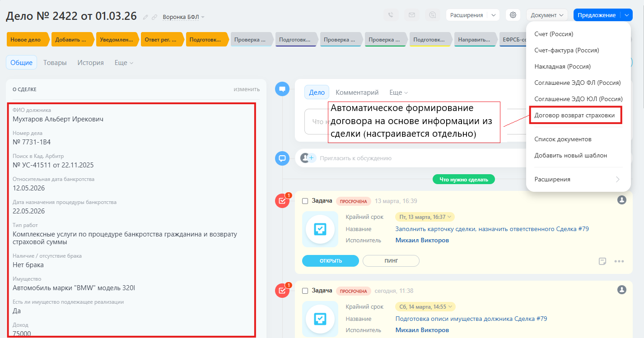The width and height of the screenshot is (644, 338).
Task: Click the phone call icon in header
Action: coord(391,15)
